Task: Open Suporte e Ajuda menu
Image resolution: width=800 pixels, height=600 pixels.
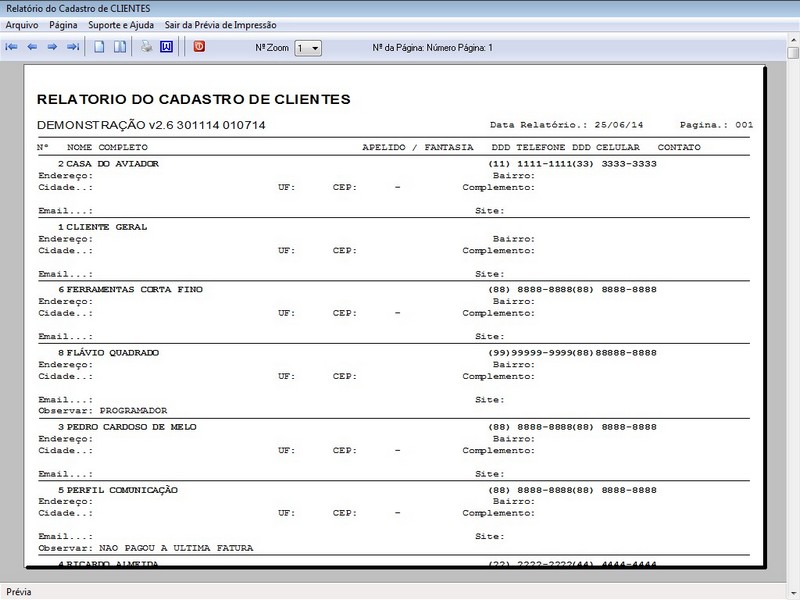Action: pos(122,23)
